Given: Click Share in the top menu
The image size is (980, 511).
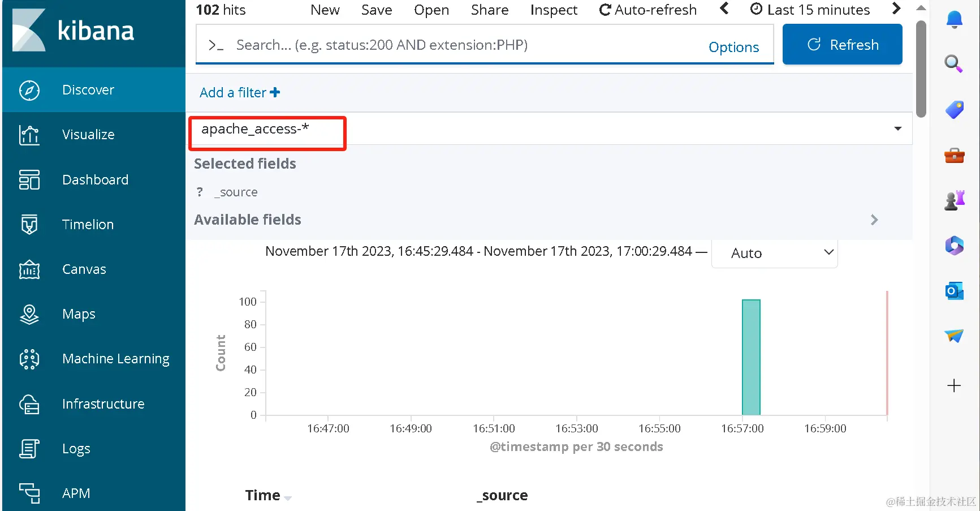Looking at the screenshot, I should click(490, 10).
